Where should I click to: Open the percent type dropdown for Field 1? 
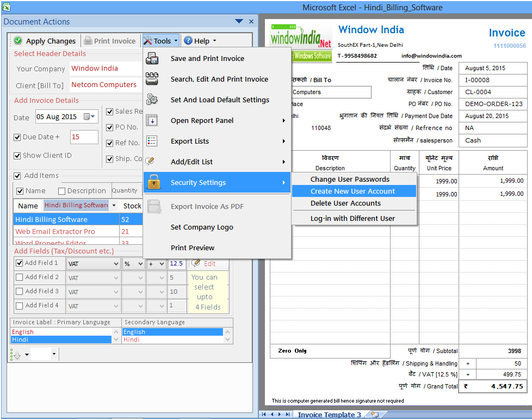(x=140, y=264)
